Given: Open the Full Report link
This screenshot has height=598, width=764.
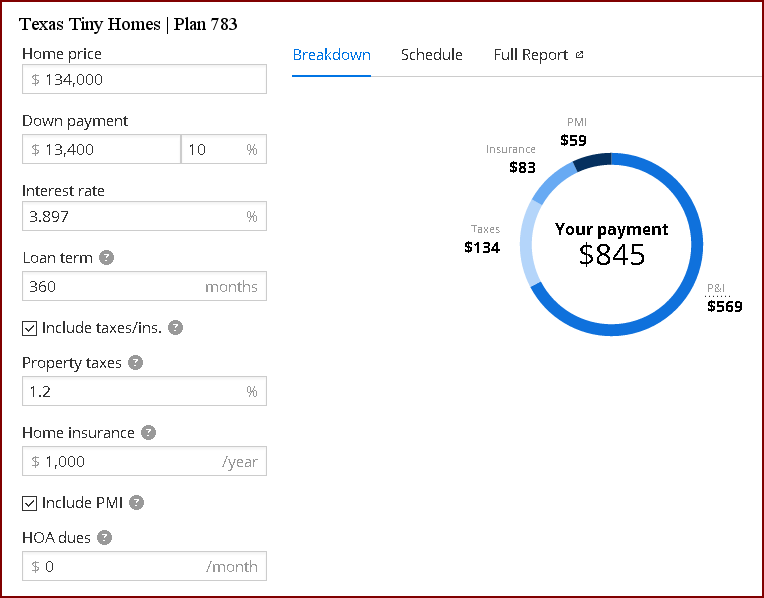Looking at the screenshot, I should coord(530,55).
